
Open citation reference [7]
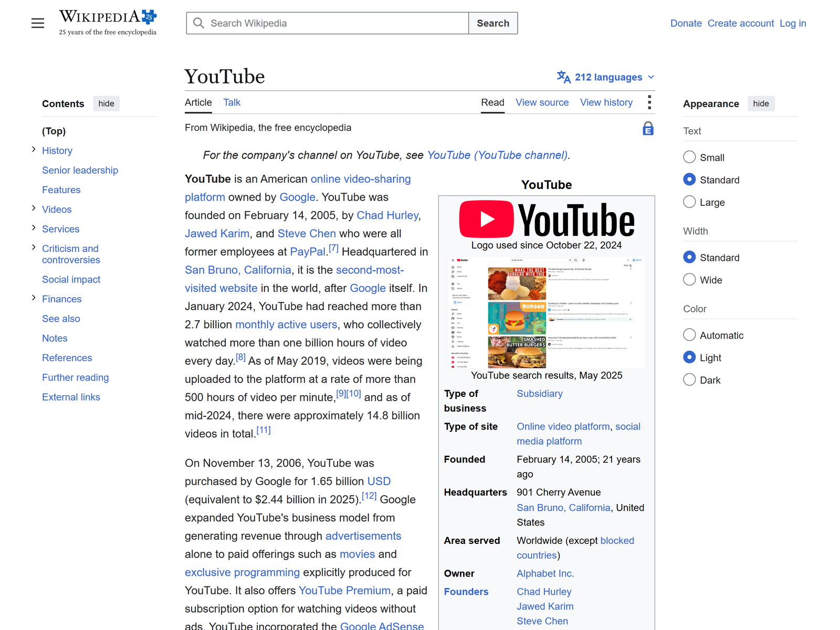click(334, 248)
